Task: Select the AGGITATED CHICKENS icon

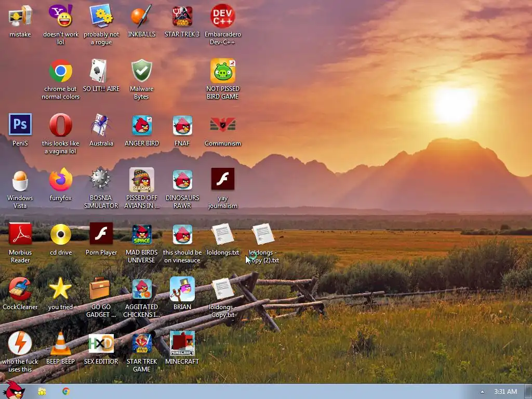Action: [x=141, y=289]
